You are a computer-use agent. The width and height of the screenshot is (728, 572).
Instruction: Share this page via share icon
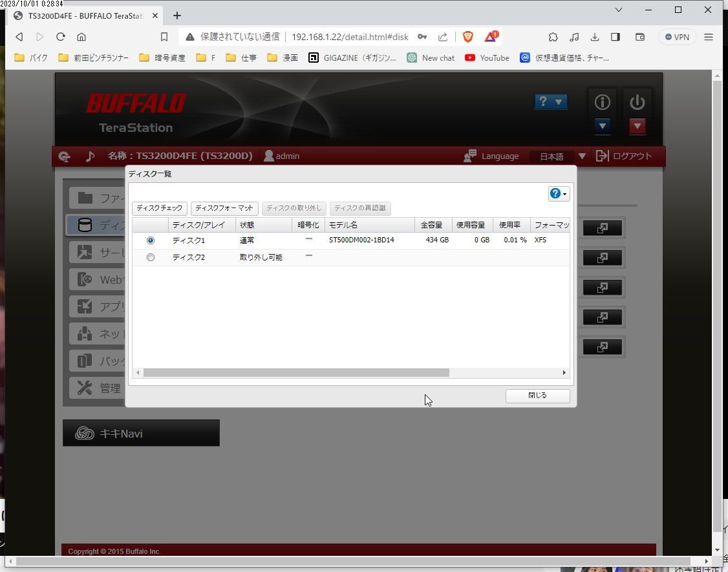coord(443,37)
